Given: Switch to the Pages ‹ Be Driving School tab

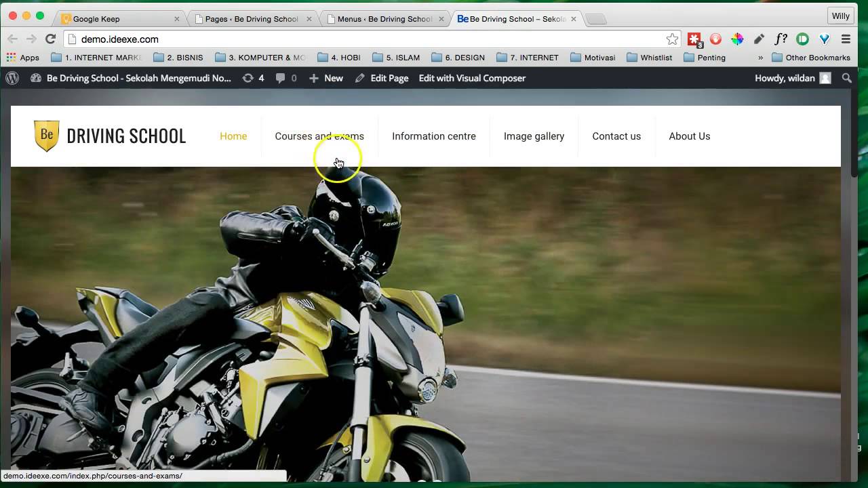Looking at the screenshot, I should tap(251, 19).
